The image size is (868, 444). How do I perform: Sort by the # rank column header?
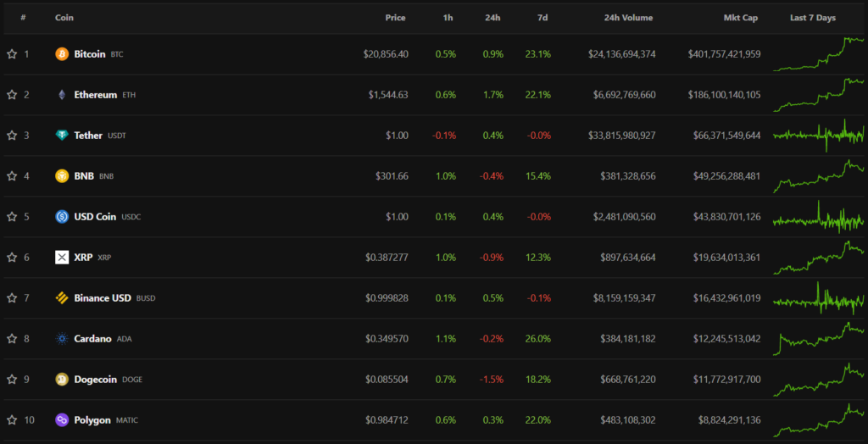click(23, 18)
